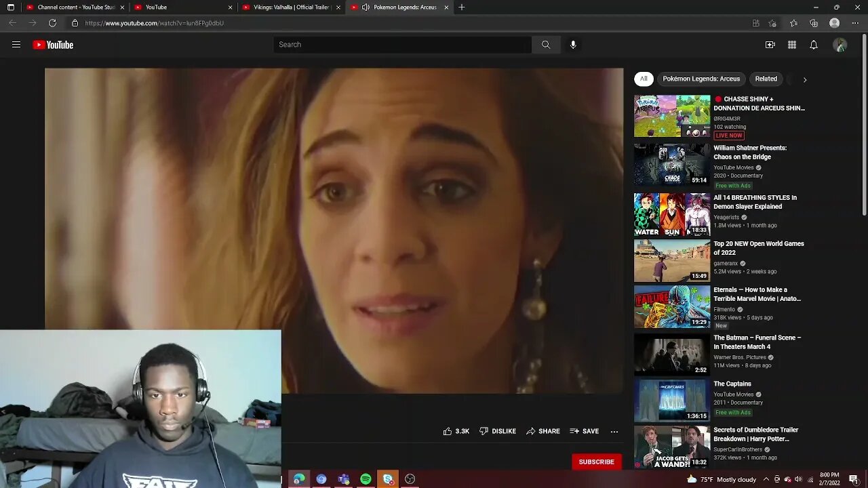This screenshot has height=488, width=868.
Task: Open the Create video camera icon
Action: coord(770,45)
